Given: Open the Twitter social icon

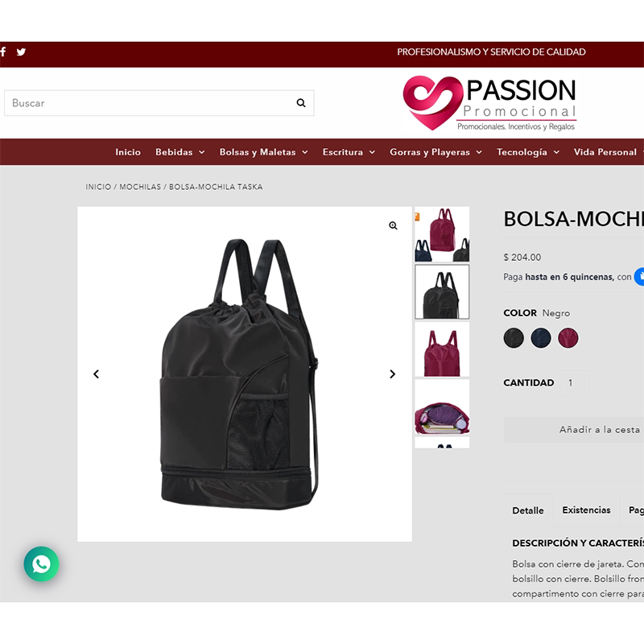Looking at the screenshot, I should tap(21, 52).
